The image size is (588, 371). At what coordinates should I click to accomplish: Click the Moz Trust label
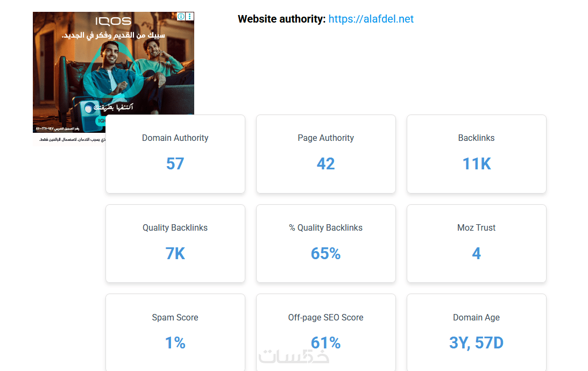(x=476, y=228)
